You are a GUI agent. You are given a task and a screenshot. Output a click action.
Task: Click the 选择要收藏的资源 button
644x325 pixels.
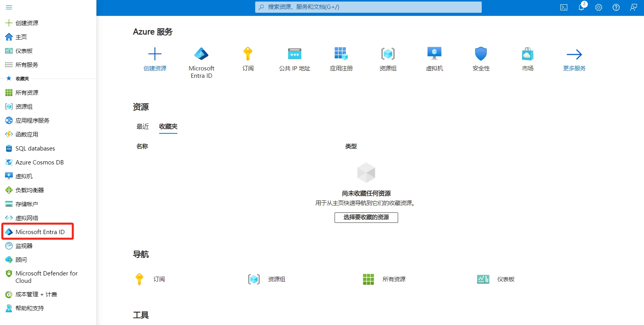pos(366,217)
